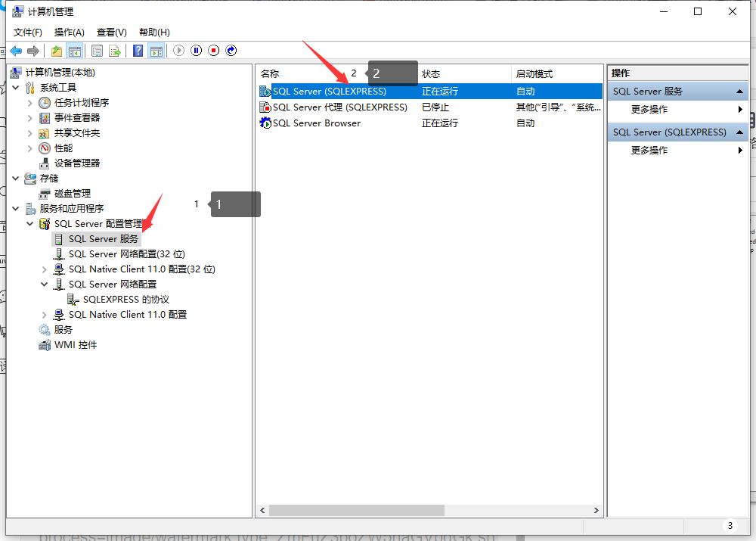Toggle the console tree with show/hide icon
Screen dimensions: 756x541
pos(77,51)
